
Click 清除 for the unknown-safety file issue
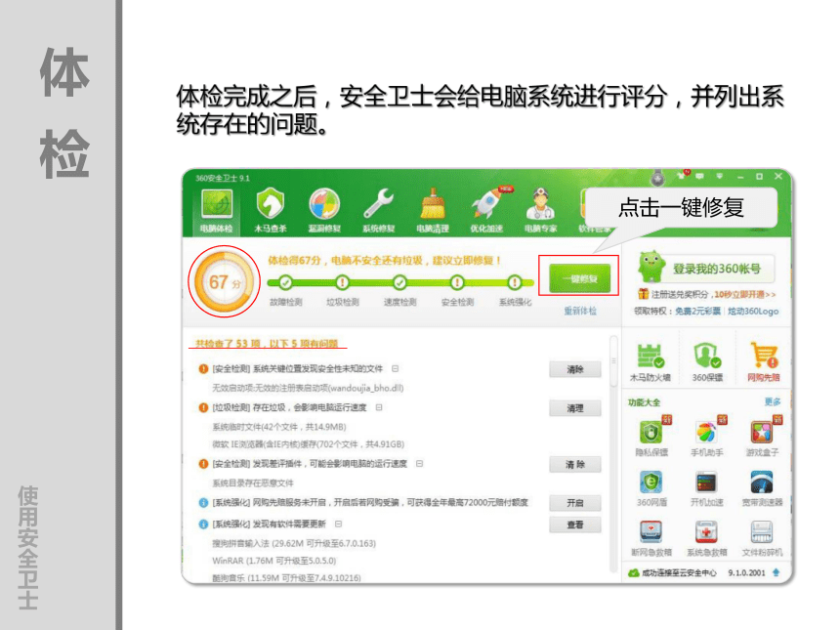[575, 369]
